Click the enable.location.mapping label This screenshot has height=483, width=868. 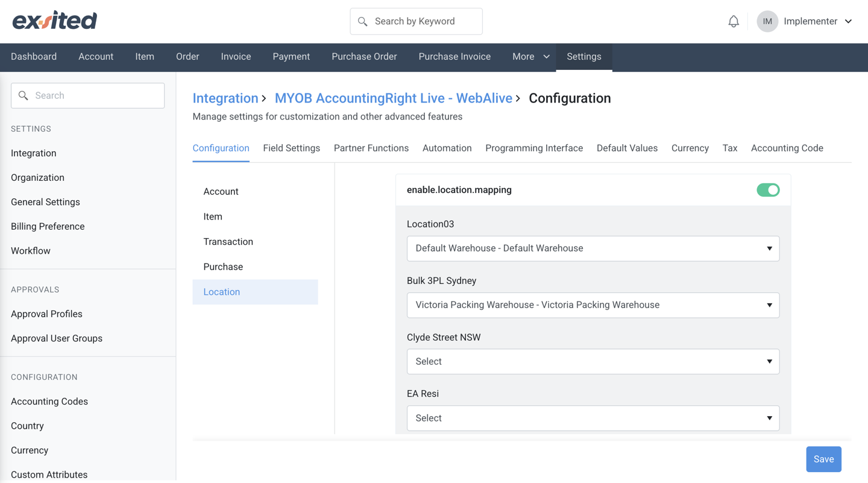click(459, 190)
